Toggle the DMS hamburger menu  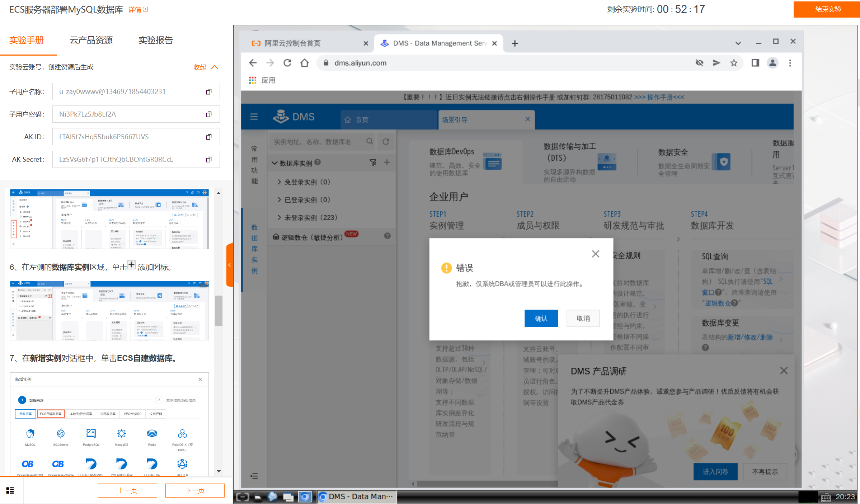(x=254, y=117)
